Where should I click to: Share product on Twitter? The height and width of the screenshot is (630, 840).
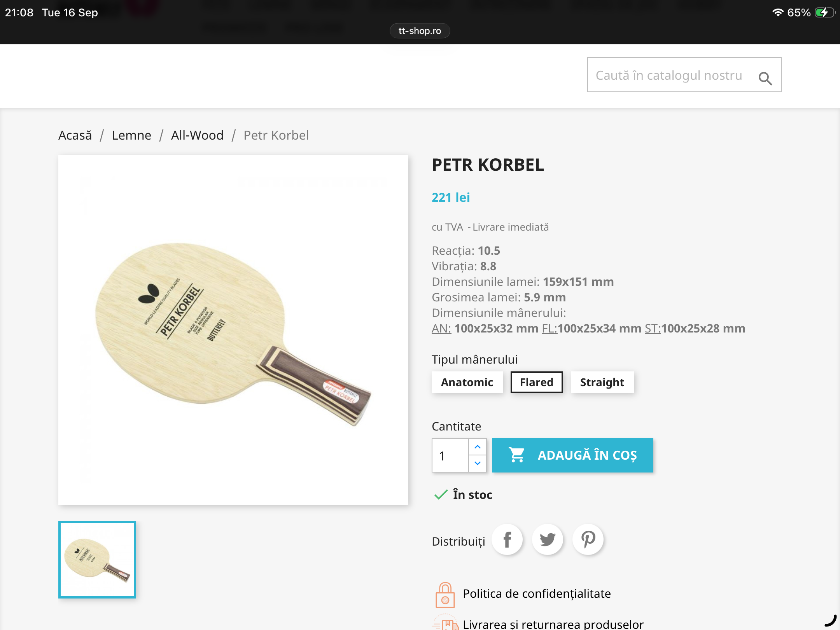coord(548,540)
